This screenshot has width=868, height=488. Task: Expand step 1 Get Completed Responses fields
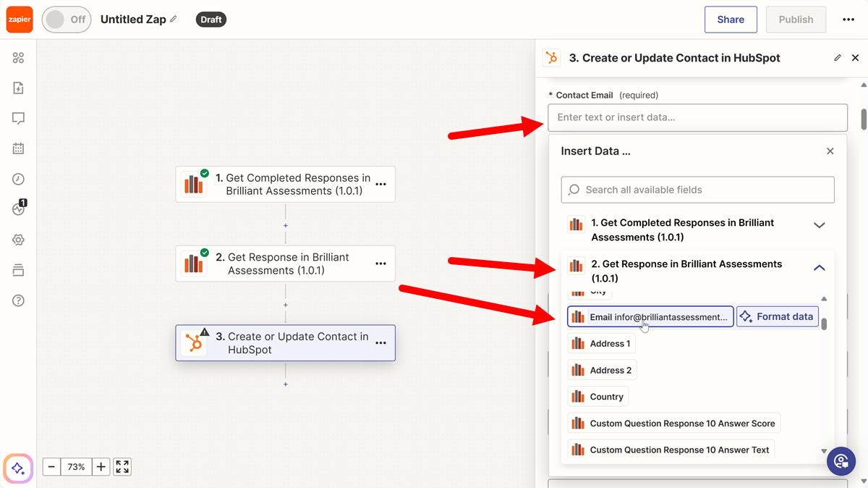click(819, 225)
